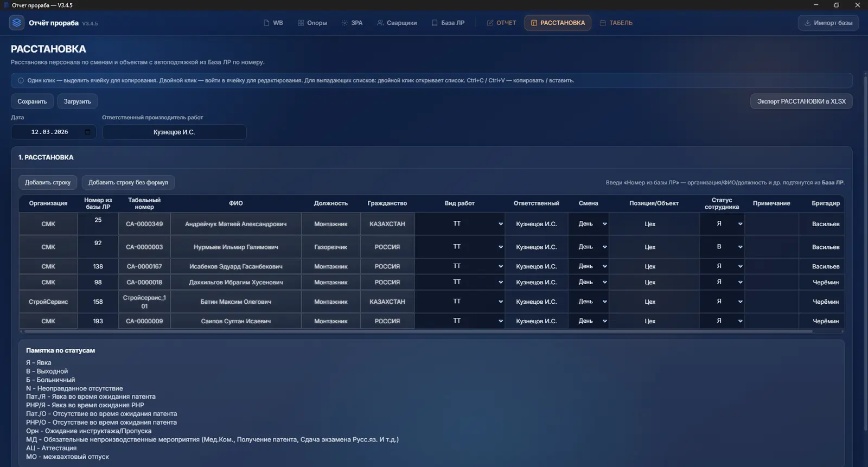Image resolution: width=868 pixels, height=467 pixels.
Task: Open the ТАБЕЛЬ tab
Action: [x=616, y=23]
